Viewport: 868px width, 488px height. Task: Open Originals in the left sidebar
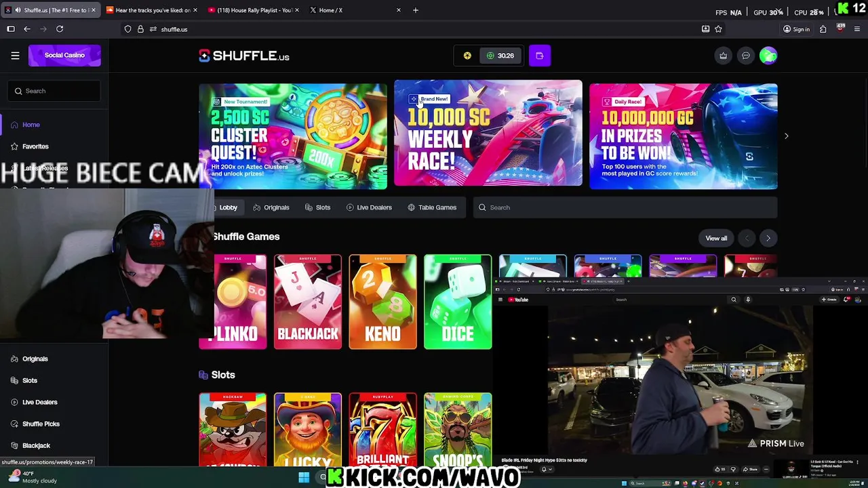(35, 359)
